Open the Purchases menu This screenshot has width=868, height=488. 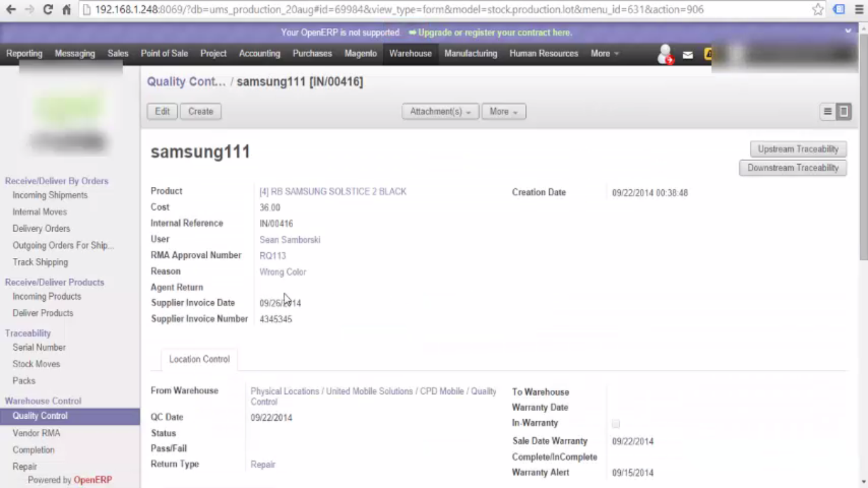click(312, 53)
